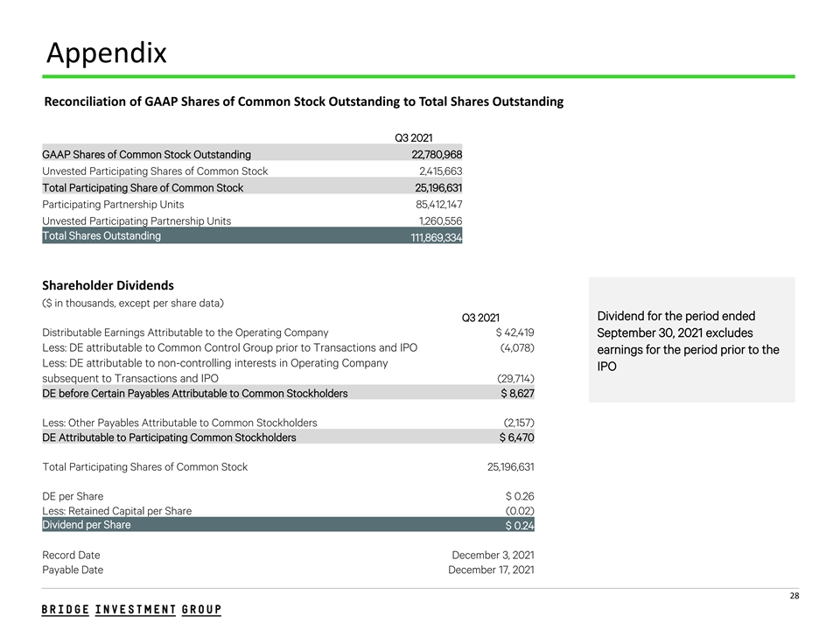
Task: Select the Record Date December 3, 2021 value
Action: click(493, 555)
